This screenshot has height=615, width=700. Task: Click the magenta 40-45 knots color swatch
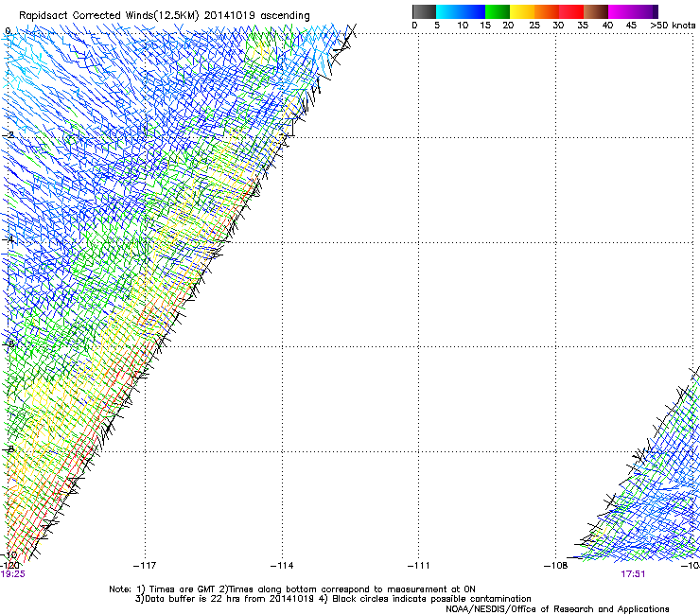tap(621, 11)
